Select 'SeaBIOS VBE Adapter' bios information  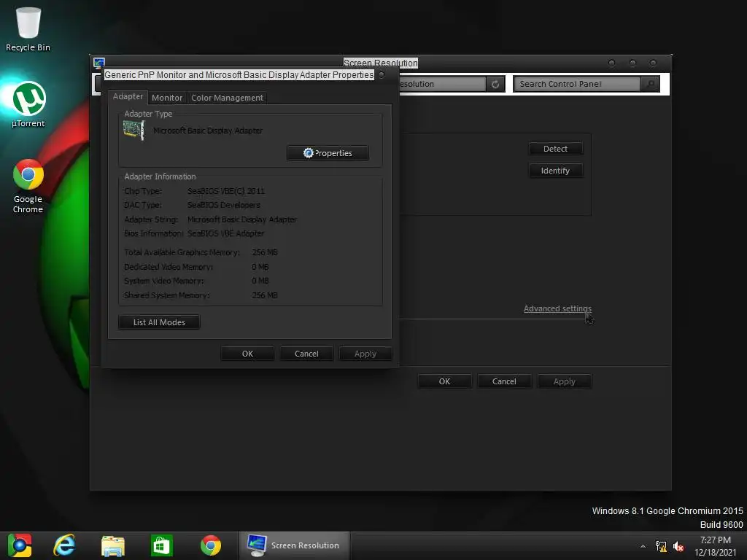coord(225,233)
